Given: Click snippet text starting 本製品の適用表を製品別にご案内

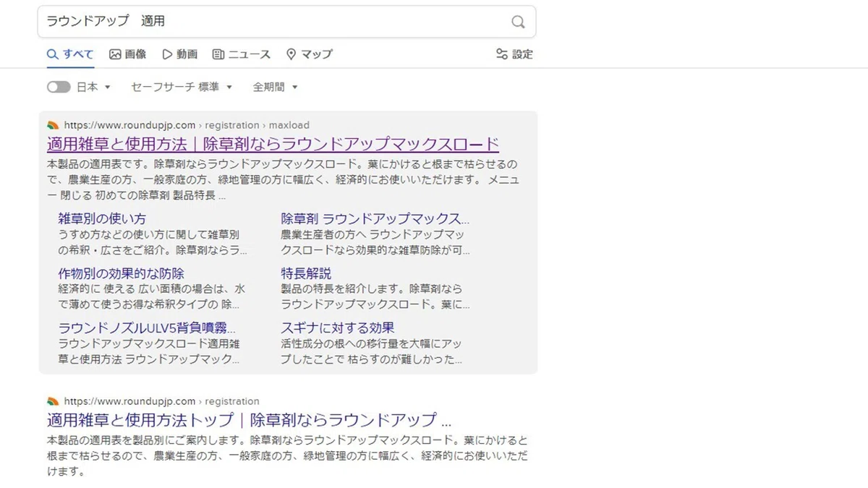Looking at the screenshot, I should [x=287, y=455].
